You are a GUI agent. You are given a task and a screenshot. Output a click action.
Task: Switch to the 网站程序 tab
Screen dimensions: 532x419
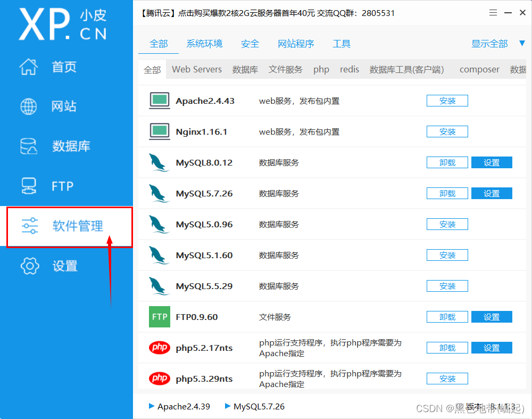pyautogui.click(x=296, y=44)
